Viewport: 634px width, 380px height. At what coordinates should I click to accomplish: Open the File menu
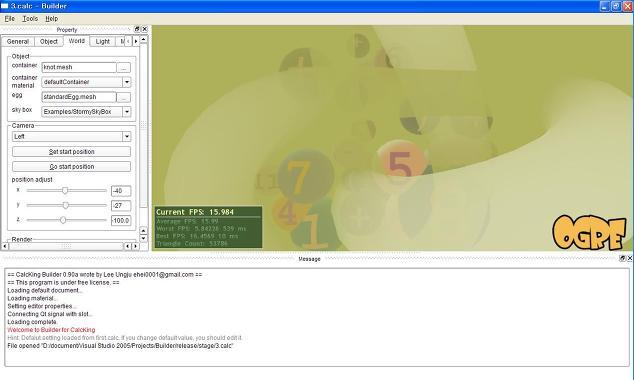pyautogui.click(x=10, y=19)
